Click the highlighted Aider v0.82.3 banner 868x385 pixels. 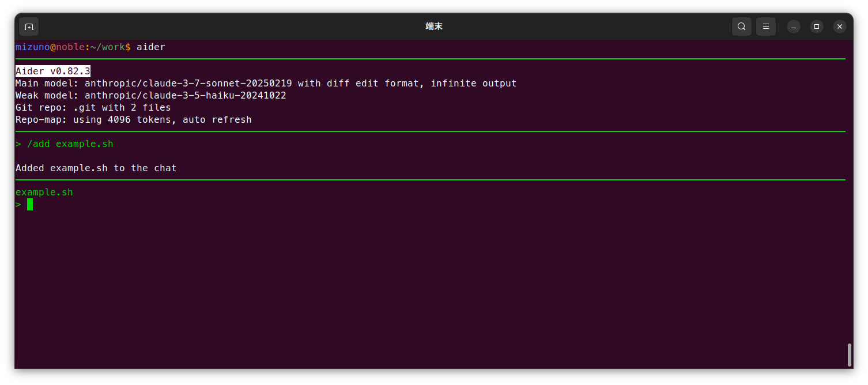(53, 71)
